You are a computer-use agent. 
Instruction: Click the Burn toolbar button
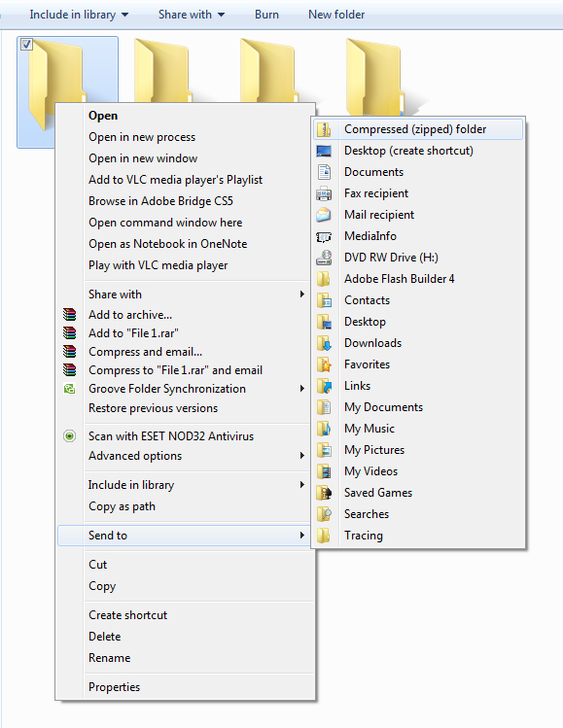[266, 15]
